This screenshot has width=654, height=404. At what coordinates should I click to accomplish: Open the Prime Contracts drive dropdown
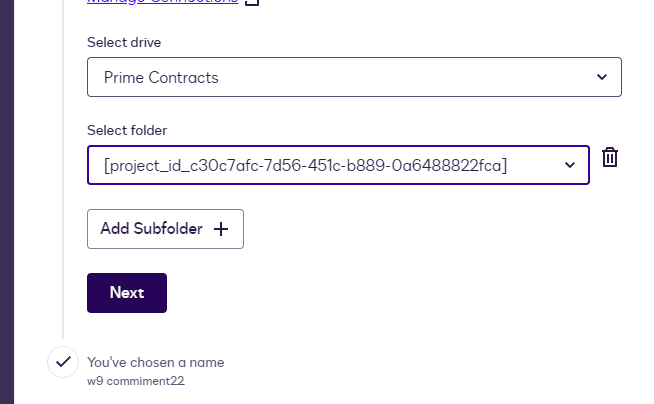coord(354,77)
